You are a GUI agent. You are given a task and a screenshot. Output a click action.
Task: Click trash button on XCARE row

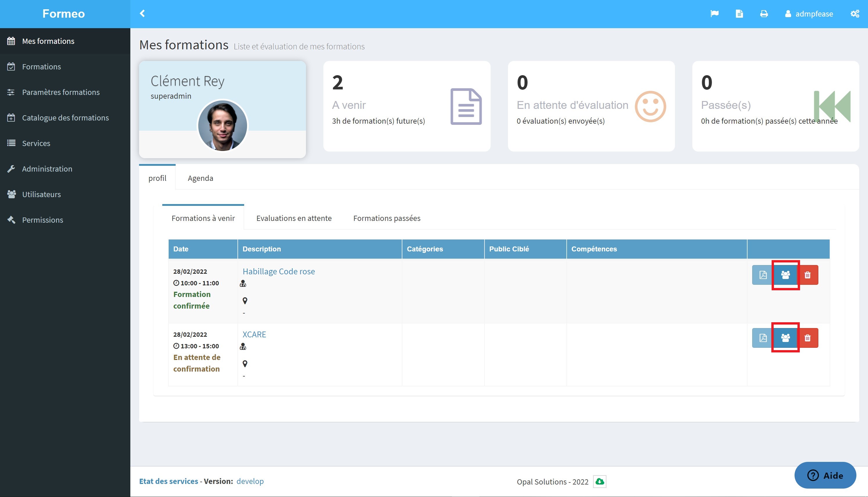pos(808,338)
